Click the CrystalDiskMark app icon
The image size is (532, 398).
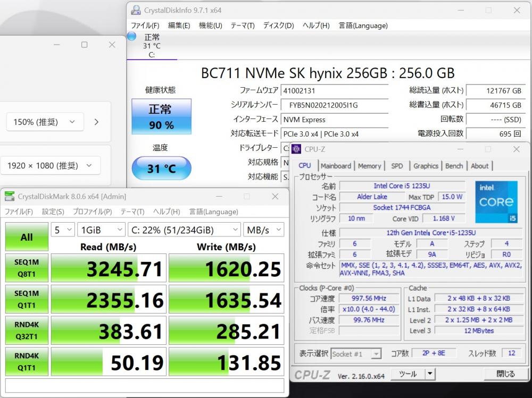(10, 197)
